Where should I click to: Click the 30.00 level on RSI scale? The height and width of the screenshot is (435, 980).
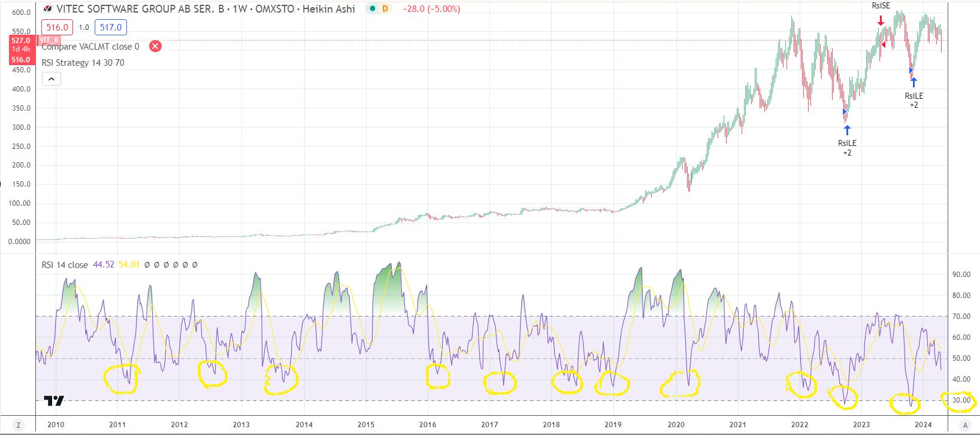[961, 400]
